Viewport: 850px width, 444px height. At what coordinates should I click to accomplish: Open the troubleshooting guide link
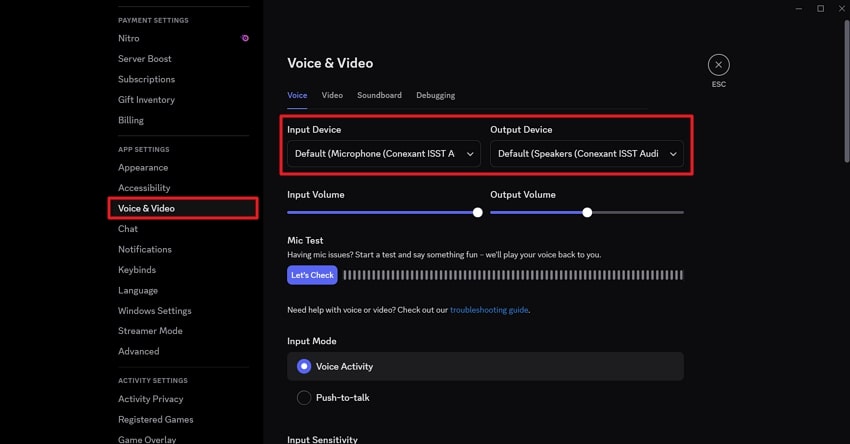click(489, 310)
